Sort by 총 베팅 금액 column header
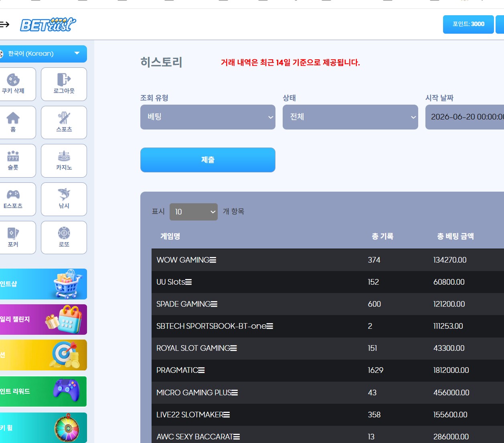The width and height of the screenshot is (504, 443). pyautogui.click(x=455, y=237)
